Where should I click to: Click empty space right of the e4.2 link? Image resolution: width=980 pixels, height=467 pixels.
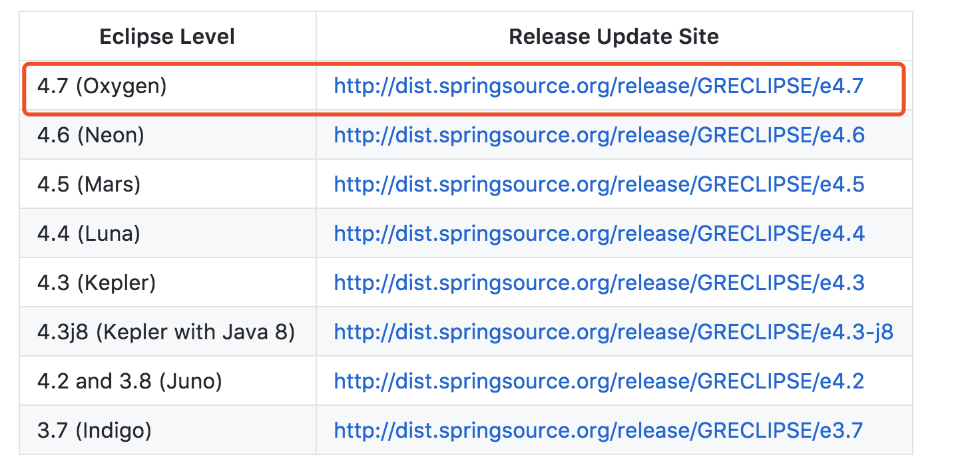click(x=888, y=381)
